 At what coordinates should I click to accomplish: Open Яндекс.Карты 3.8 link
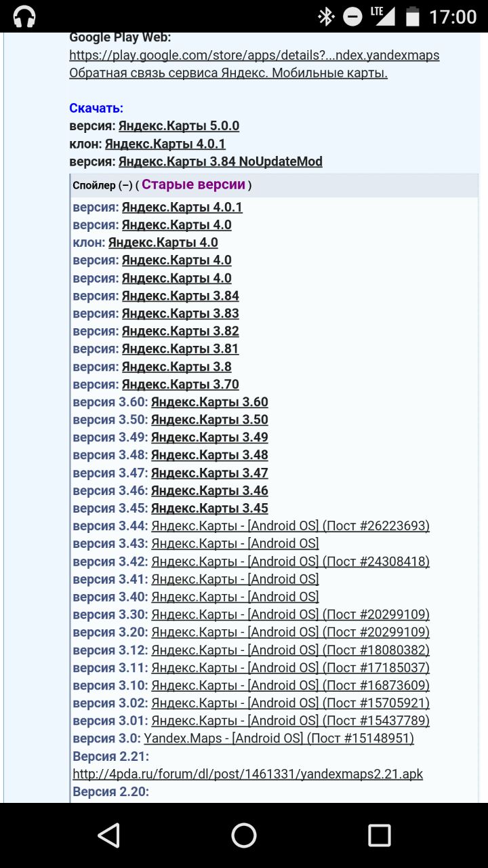click(177, 367)
